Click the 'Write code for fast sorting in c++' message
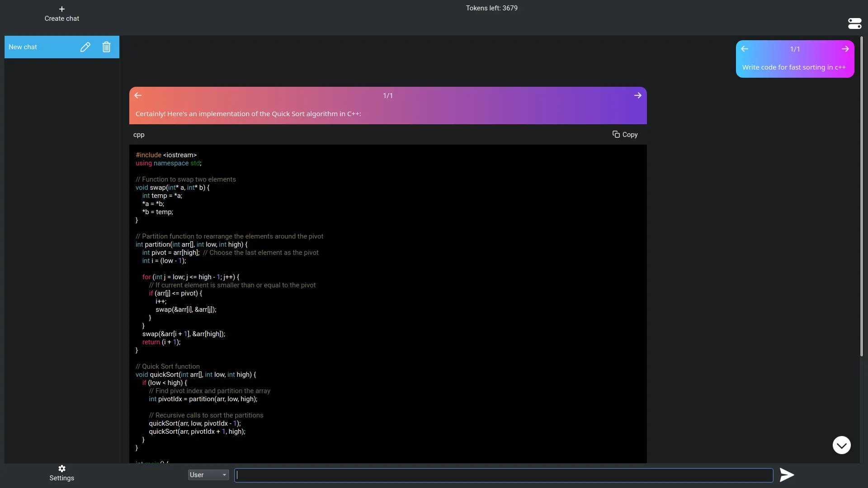The width and height of the screenshot is (868, 488). coord(794,67)
